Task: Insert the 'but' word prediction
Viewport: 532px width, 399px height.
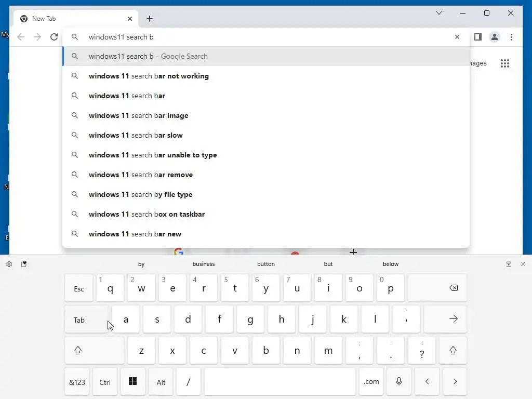Action: [328, 264]
